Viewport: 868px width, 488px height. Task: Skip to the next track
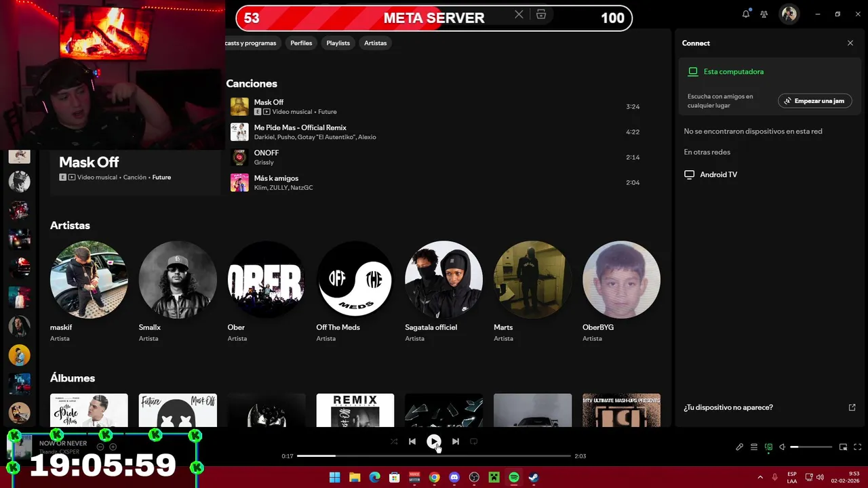pyautogui.click(x=456, y=441)
